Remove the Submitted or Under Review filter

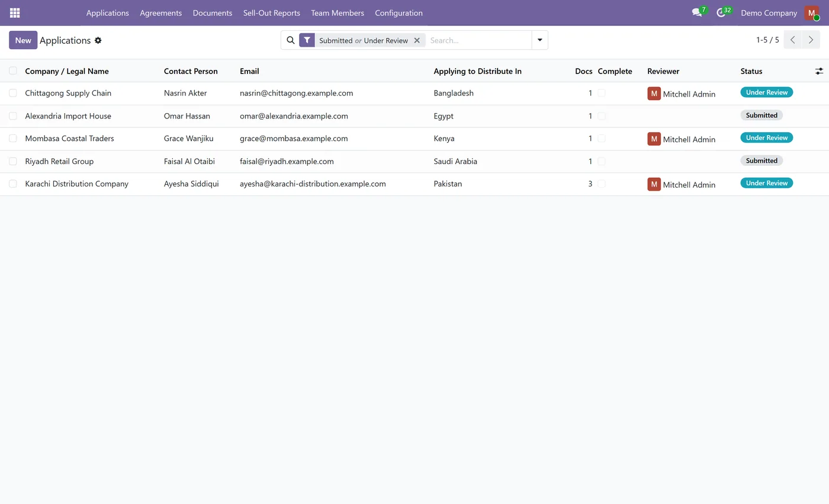click(x=417, y=40)
